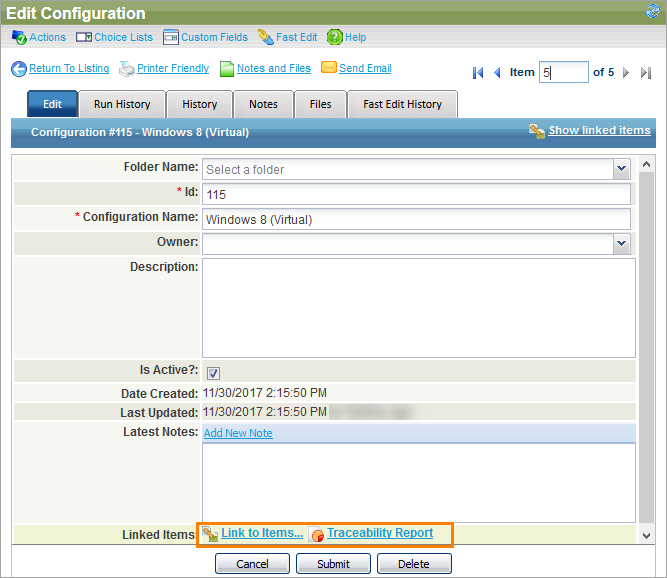The height and width of the screenshot is (578, 667).
Task: Click the Printer Friendly printer icon
Action: (127, 69)
